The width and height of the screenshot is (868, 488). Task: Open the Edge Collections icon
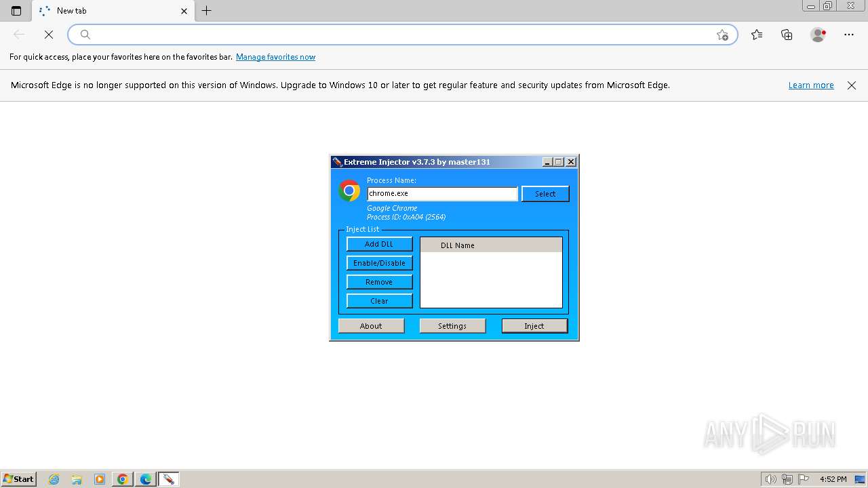787,35
